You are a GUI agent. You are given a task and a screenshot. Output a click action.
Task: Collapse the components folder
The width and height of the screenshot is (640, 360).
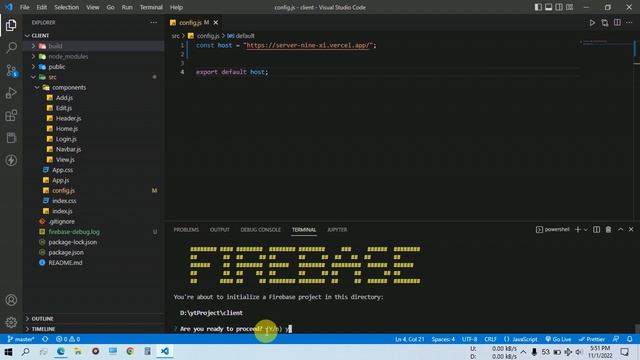point(94,87)
